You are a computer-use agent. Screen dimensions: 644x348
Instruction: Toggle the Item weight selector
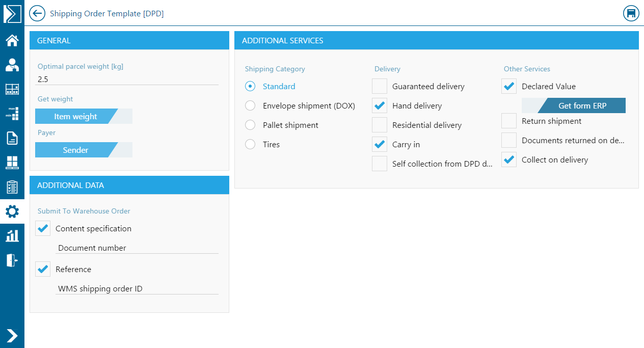(84, 117)
